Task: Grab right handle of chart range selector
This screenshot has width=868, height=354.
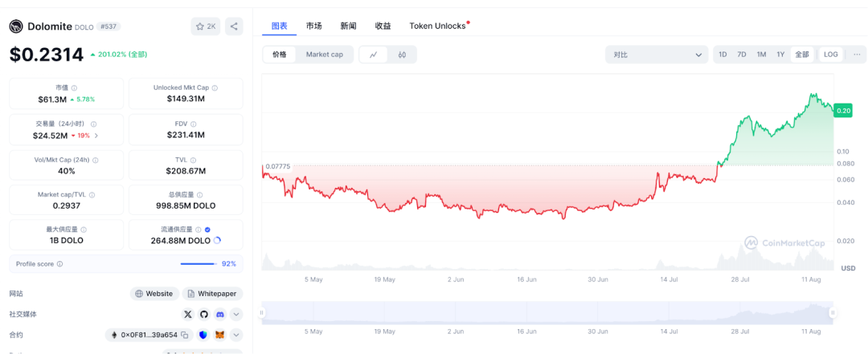Action: (x=832, y=313)
